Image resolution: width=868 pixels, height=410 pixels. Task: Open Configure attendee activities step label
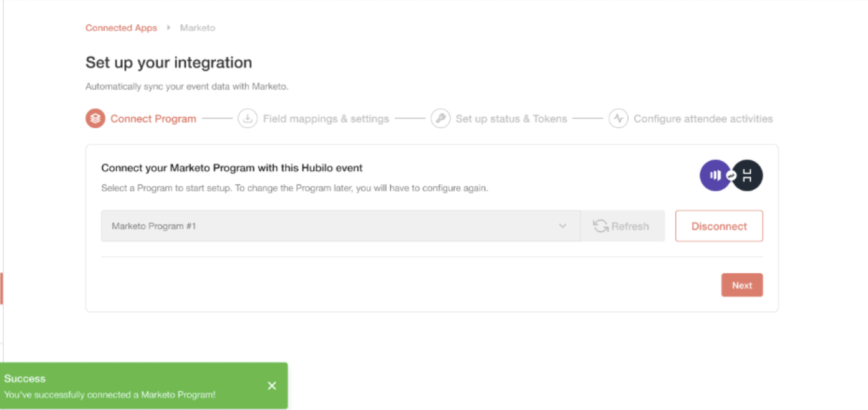(x=703, y=118)
